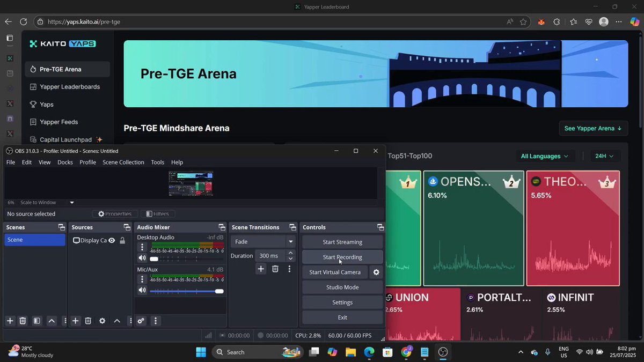Open All Languages dropdown

click(x=544, y=156)
